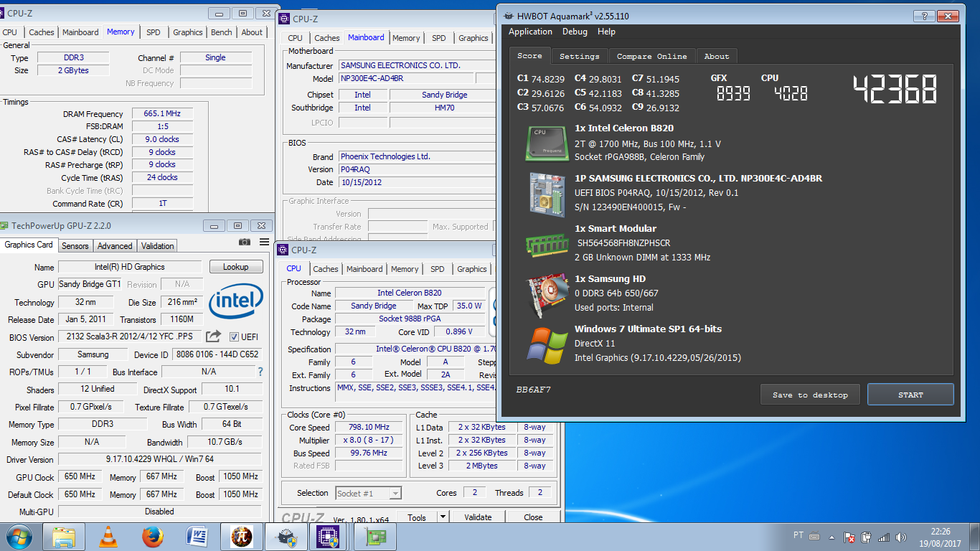980x551 pixels.
Task: Open the Application menu in Aquamark
Action: point(530,32)
